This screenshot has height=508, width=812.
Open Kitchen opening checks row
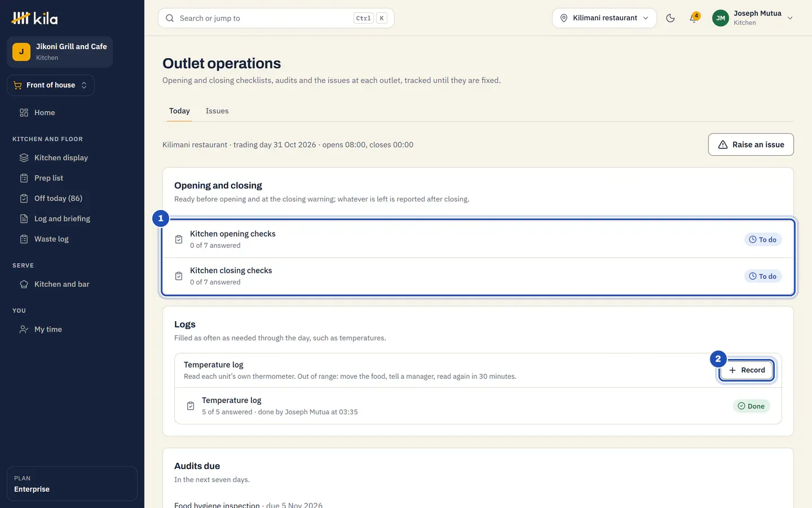click(478, 239)
